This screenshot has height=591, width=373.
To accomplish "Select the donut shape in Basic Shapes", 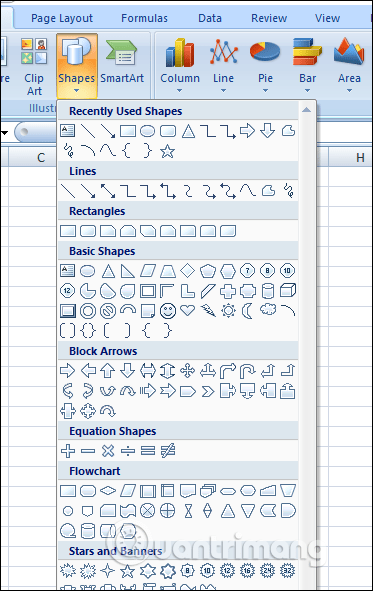I will click(x=88, y=311).
